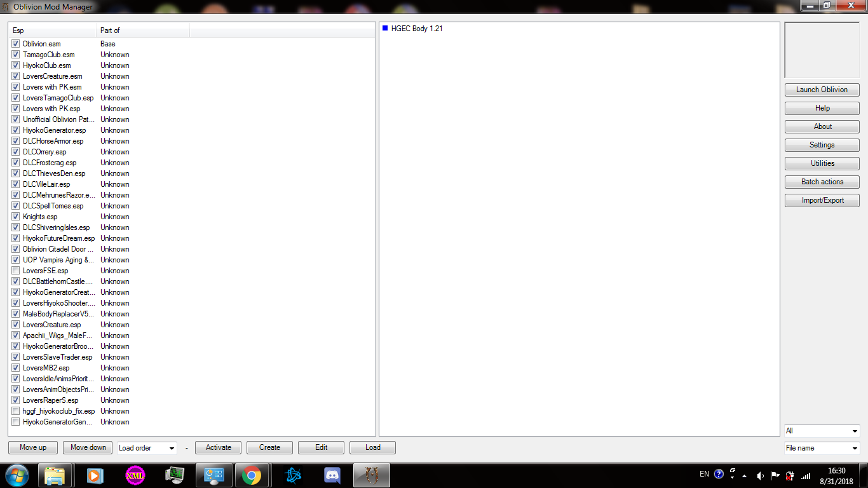Click the Move down button
The width and height of the screenshot is (868, 488).
88,447
